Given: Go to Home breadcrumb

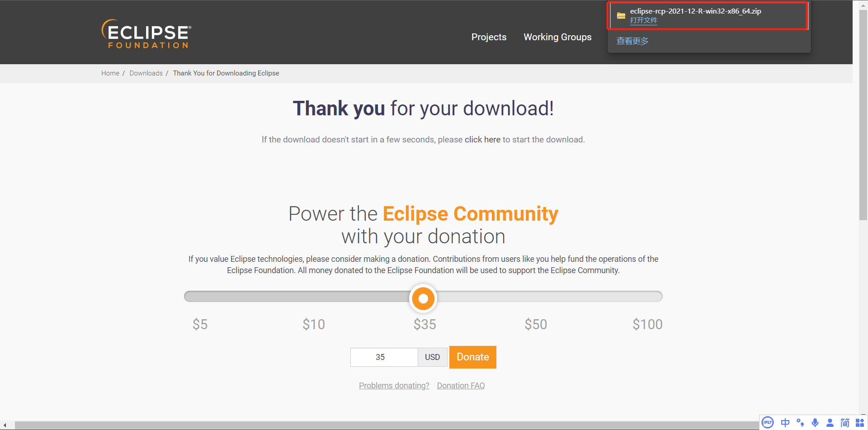Looking at the screenshot, I should [x=110, y=73].
